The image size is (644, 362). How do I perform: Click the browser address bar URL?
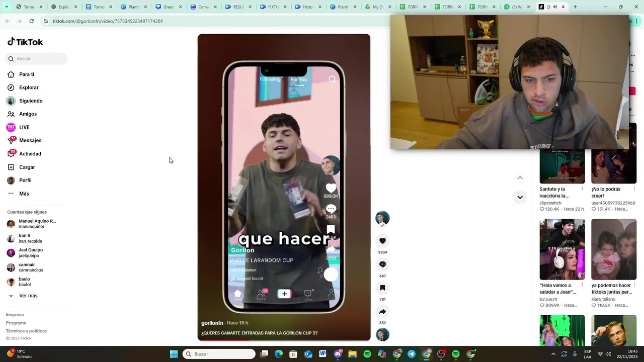click(108, 21)
